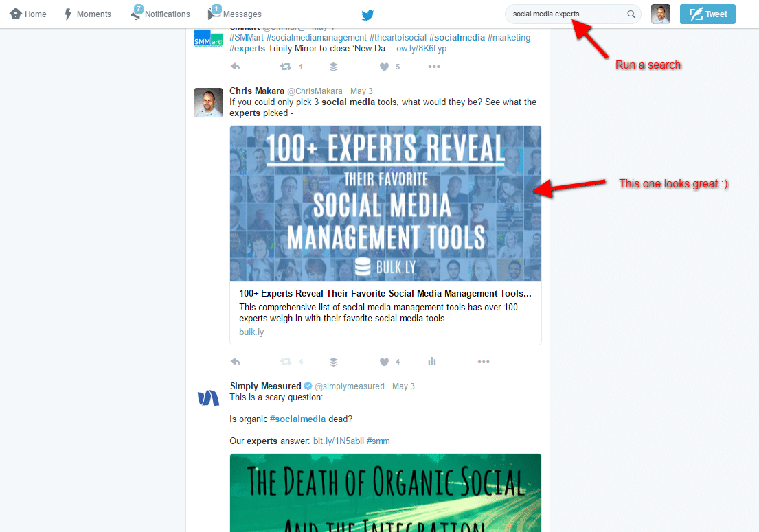Click Chris Makara's tweet like count
759x532 pixels.
click(x=398, y=362)
